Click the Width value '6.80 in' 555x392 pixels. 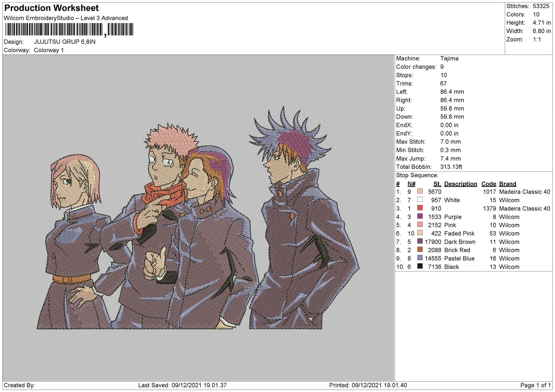(x=542, y=31)
